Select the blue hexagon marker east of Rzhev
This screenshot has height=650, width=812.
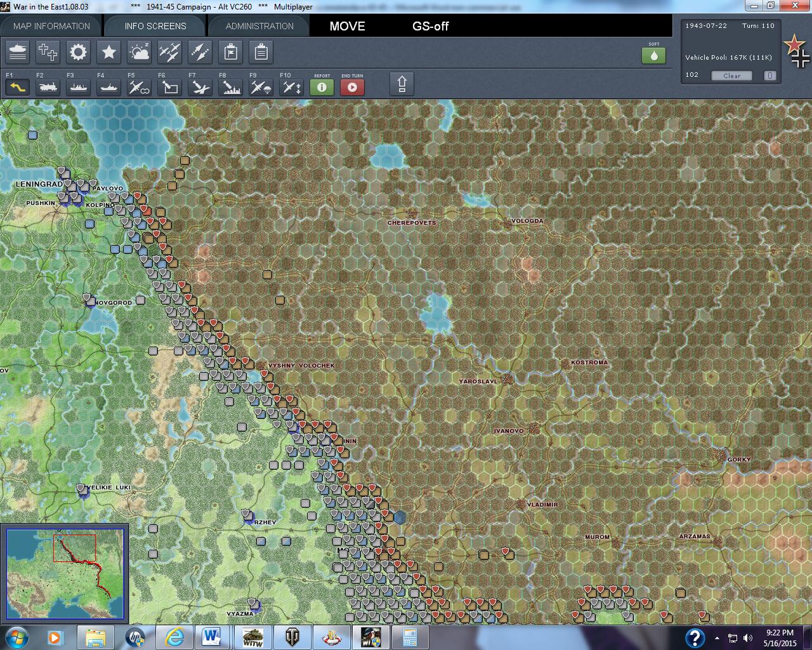[400, 517]
